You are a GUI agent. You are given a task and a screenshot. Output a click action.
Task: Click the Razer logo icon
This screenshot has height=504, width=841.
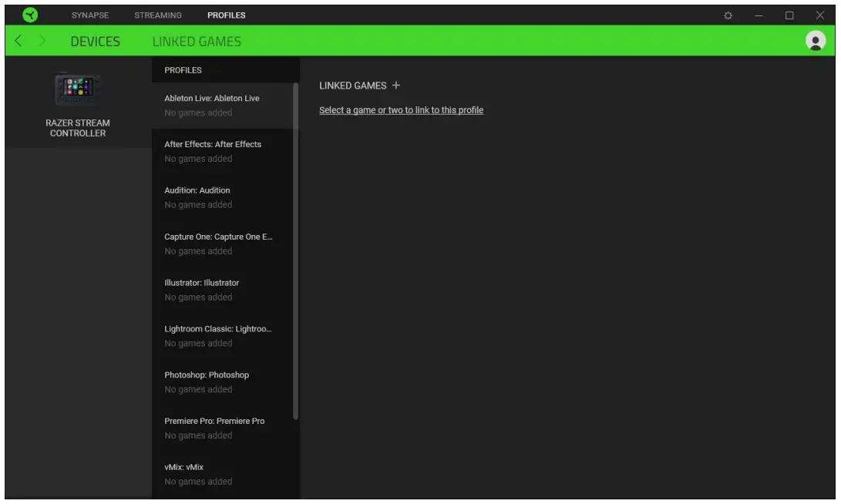[x=30, y=15]
